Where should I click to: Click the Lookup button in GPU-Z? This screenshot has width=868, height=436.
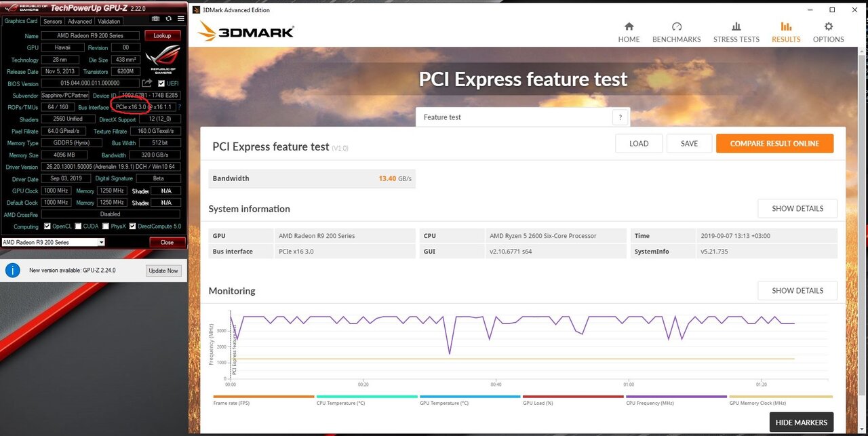162,35
